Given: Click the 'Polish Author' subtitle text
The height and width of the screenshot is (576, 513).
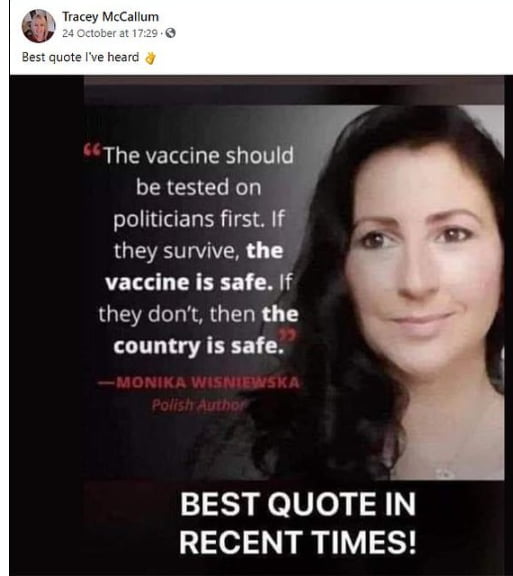Looking at the screenshot, I should click(x=198, y=405).
